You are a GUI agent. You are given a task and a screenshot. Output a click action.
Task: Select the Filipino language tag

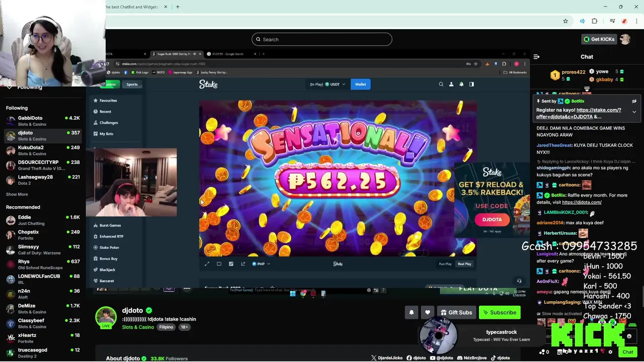coord(166,327)
